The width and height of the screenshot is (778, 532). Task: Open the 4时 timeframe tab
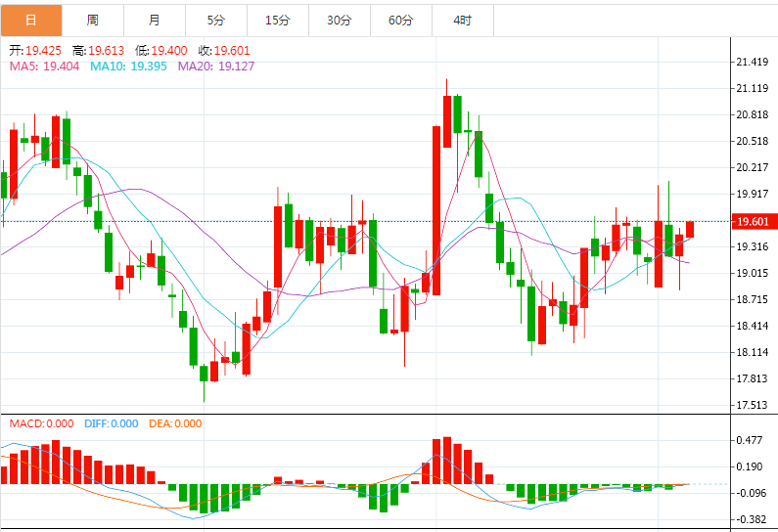(x=463, y=21)
